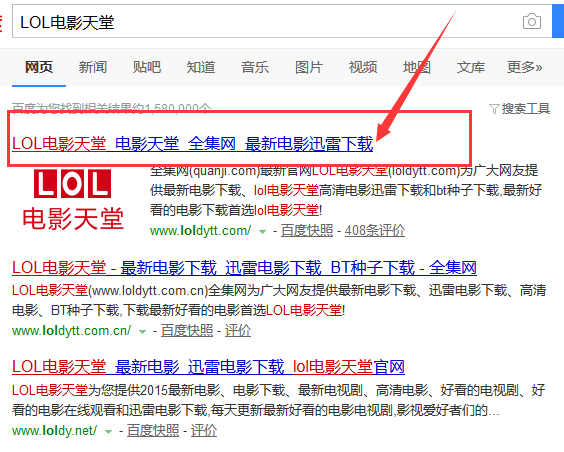Click the www.loldy.net/ green URL

[54, 430]
